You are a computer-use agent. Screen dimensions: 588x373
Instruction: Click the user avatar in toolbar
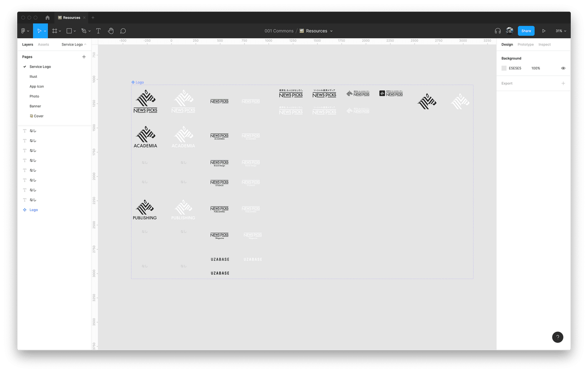pyautogui.click(x=510, y=31)
